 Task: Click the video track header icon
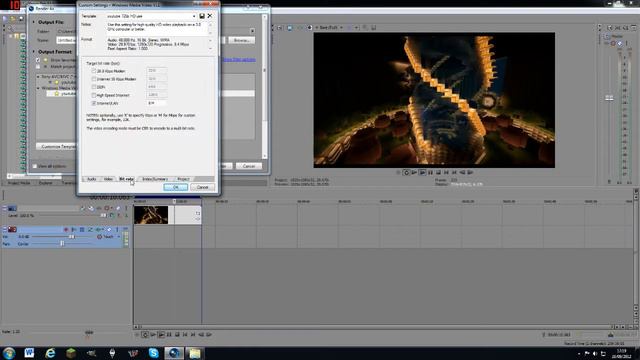pos(12,208)
